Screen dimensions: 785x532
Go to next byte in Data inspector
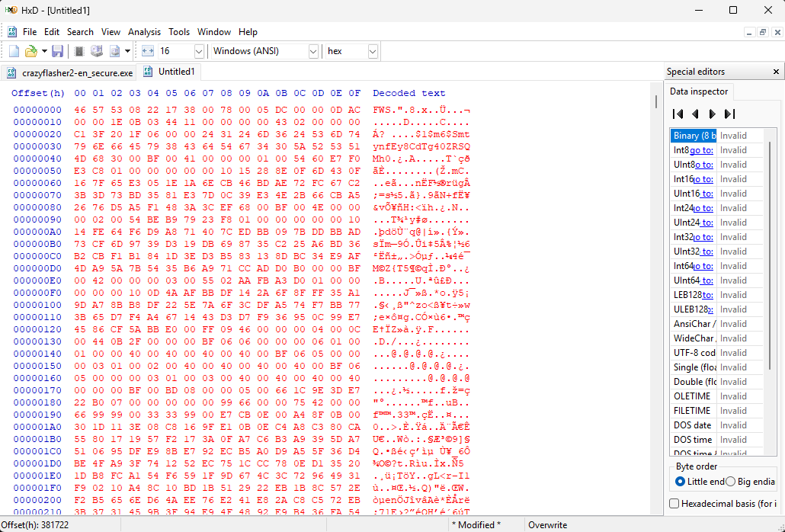click(x=712, y=114)
